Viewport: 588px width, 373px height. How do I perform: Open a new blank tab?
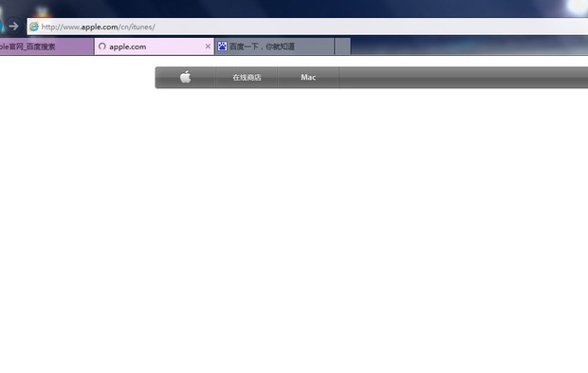(342, 47)
